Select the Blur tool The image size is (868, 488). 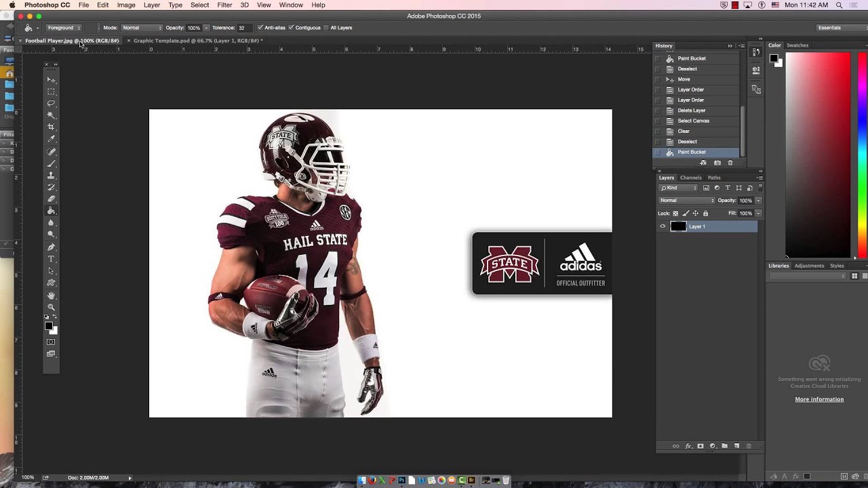tap(51, 223)
